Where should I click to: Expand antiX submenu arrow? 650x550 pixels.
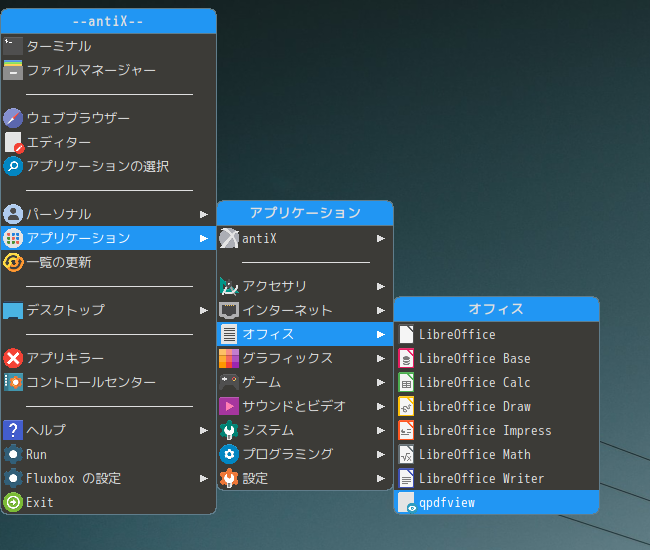click(381, 238)
